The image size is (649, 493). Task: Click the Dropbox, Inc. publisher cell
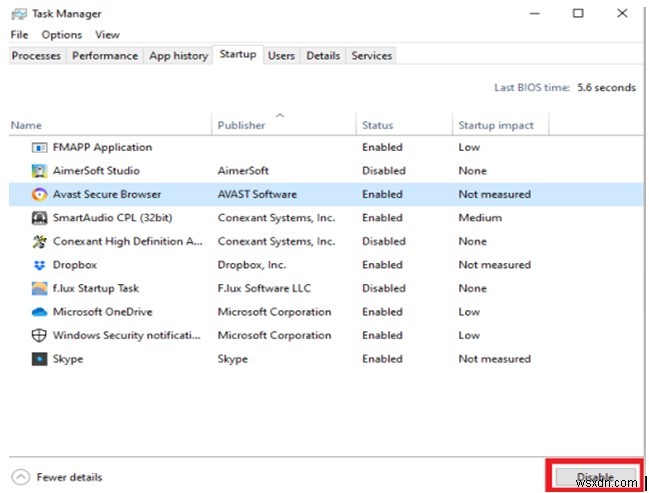pyautogui.click(x=252, y=265)
